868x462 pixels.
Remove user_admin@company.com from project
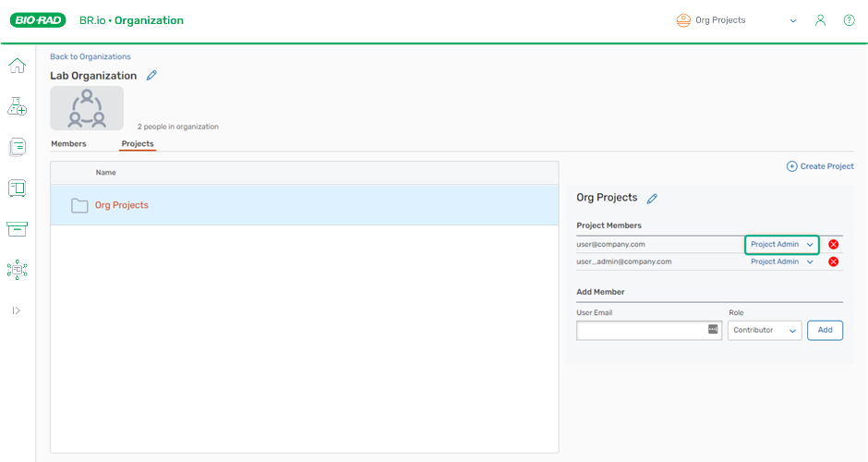pos(833,262)
